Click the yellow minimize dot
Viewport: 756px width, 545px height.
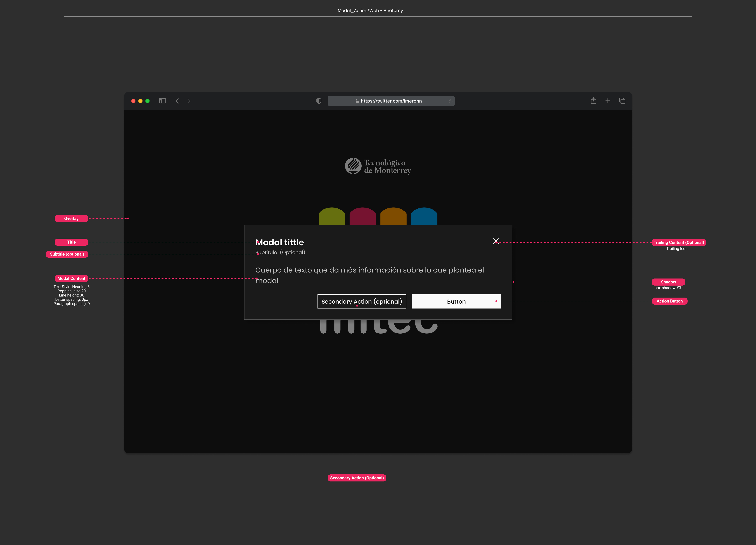(x=140, y=101)
